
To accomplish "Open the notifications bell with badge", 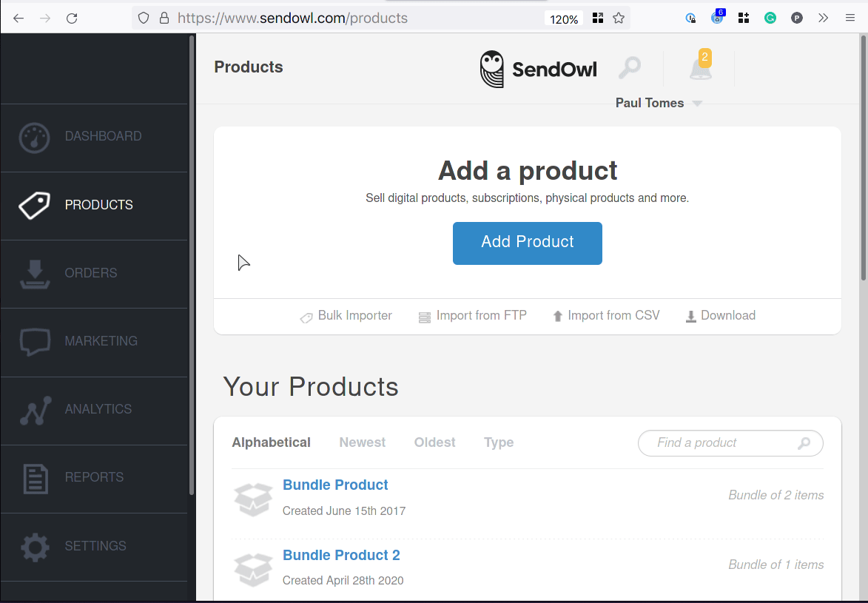I will pos(701,65).
